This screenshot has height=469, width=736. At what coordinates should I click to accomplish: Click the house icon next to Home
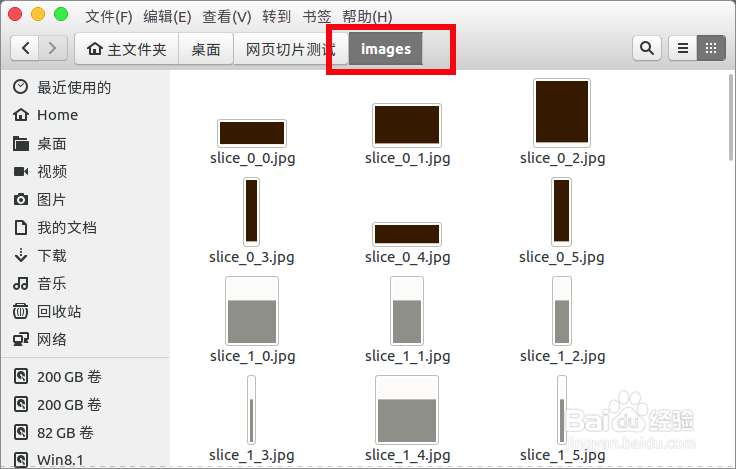20,115
